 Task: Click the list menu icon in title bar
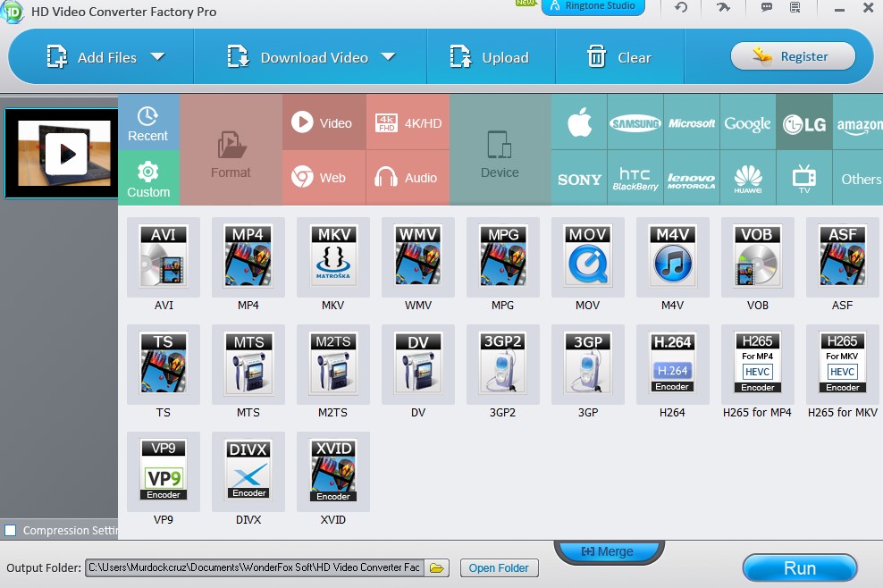795,7
